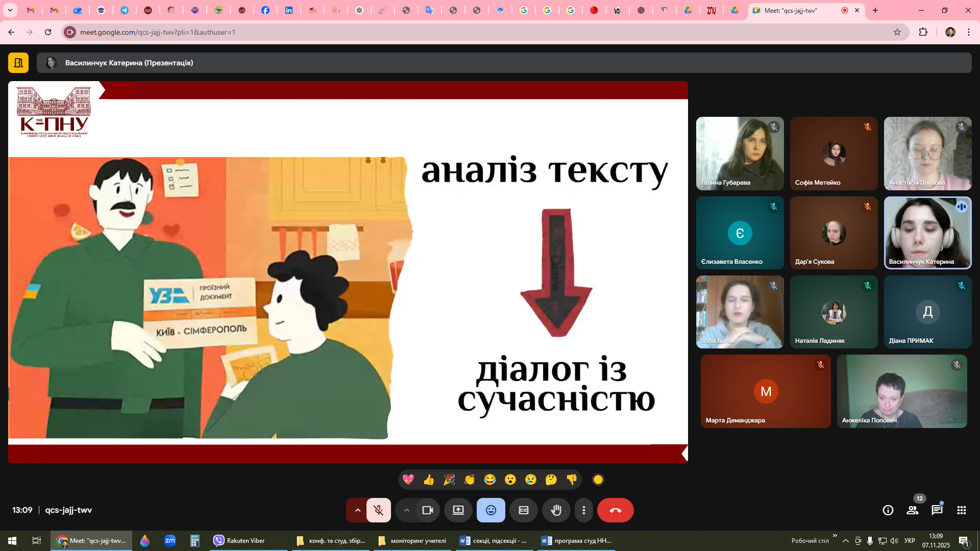Select the yellow skin tone swatch
This screenshot has width=980, height=551.
598,480
